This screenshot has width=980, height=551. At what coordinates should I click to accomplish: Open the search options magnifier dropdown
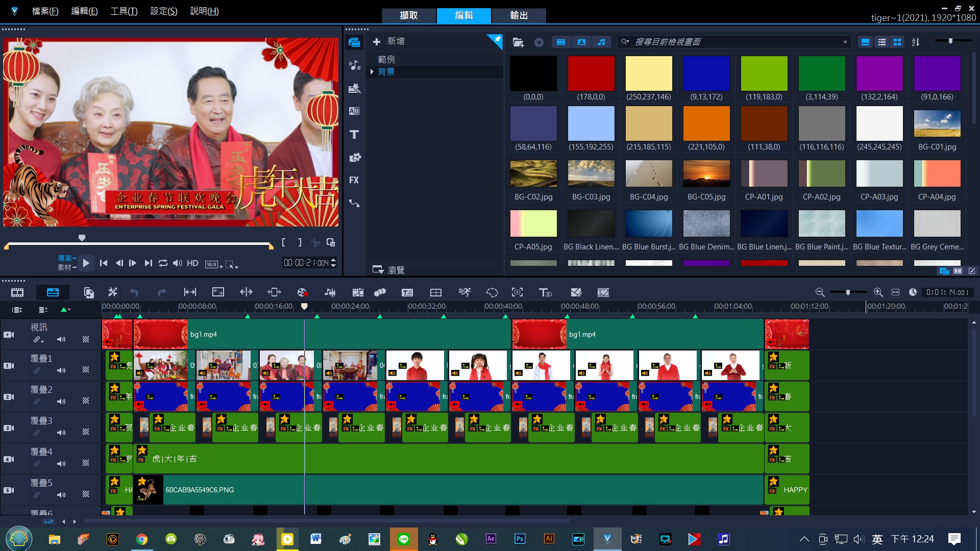tap(625, 42)
